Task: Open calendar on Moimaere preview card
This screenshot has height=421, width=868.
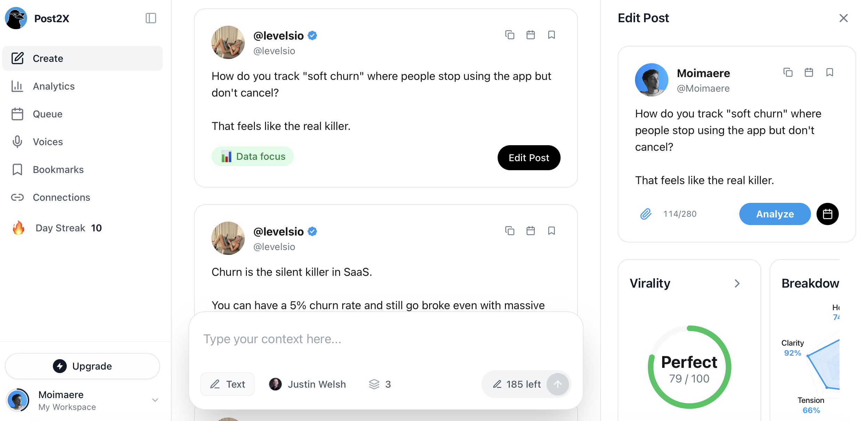Action: coord(809,72)
